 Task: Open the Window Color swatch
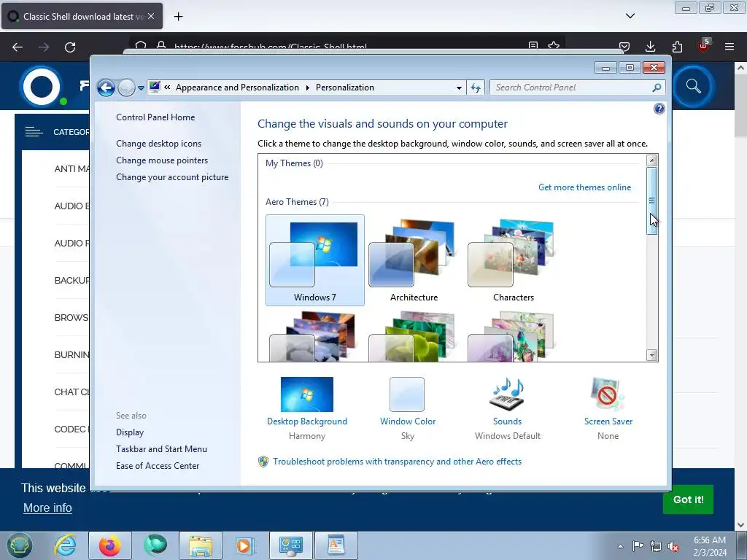coord(407,394)
